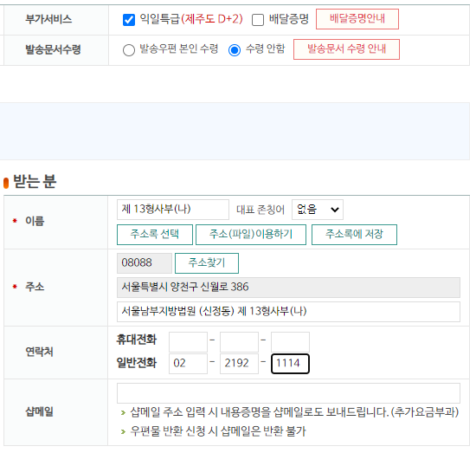Image resolution: width=476 pixels, height=453 pixels.
Task: Open the 배달증명안내 guide button
Action: coord(357,19)
